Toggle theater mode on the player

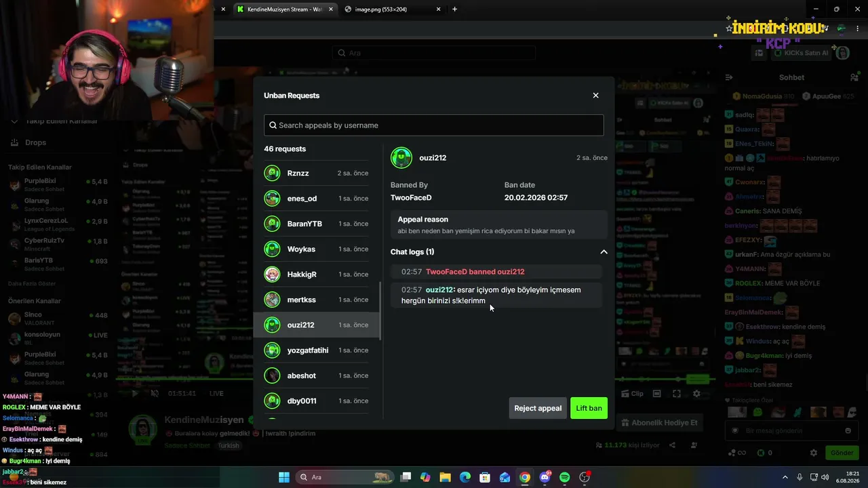[656, 394]
